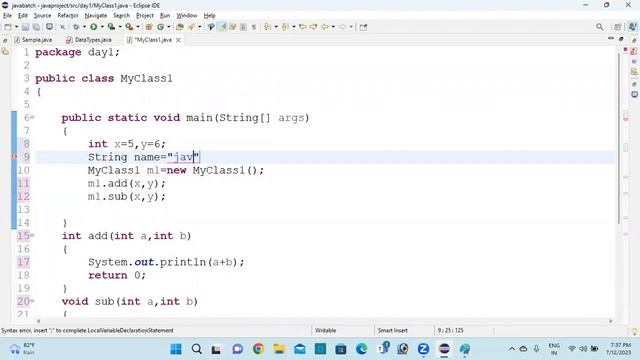Switch to the DataTypes.java tab
This screenshot has width=640, height=360.
coord(89,40)
